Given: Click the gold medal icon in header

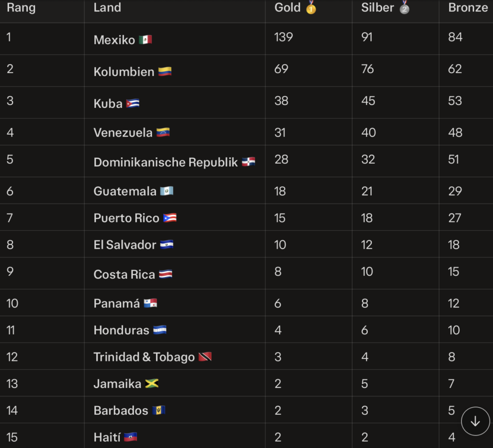Looking at the screenshot, I should pyautogui.click(x=311, y=8).
